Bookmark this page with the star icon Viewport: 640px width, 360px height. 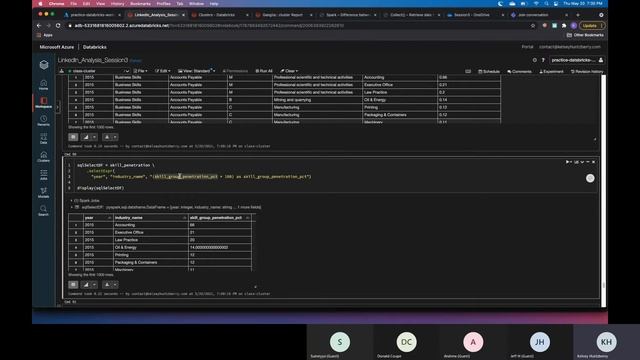pyautogui.click(x=533, y=25)
